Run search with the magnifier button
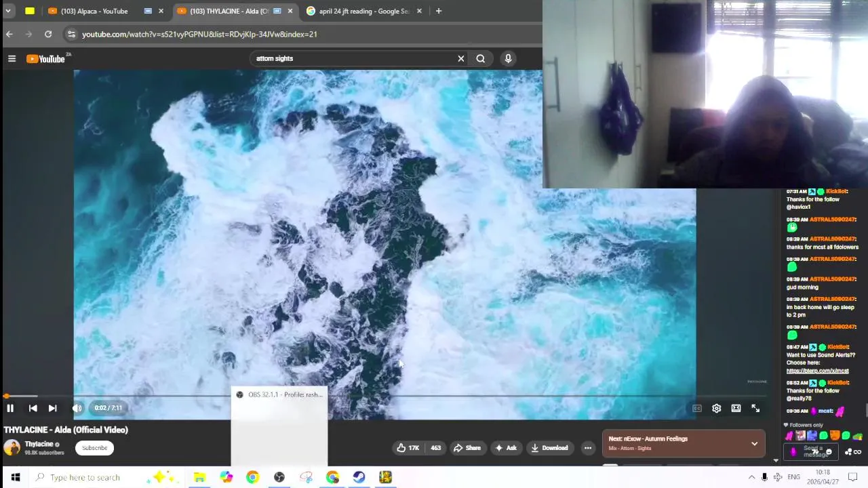The width and height of the screenshot is (868, 488). 481,58
